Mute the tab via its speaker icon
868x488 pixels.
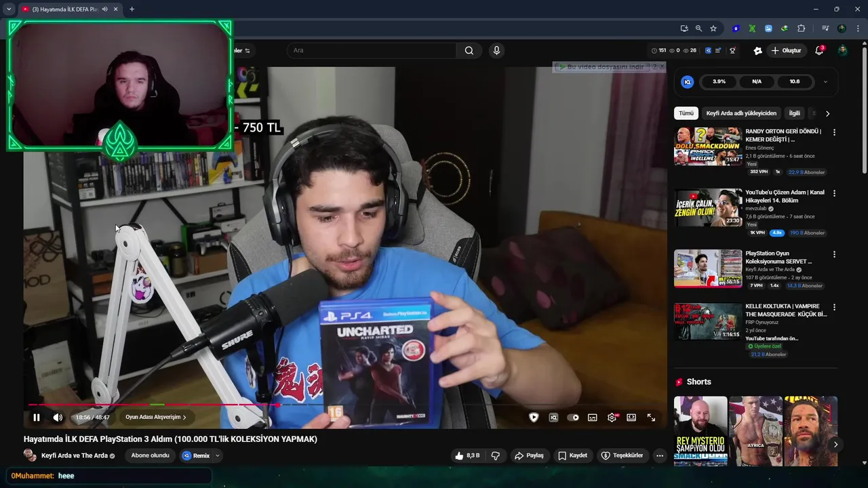(104, 9)
